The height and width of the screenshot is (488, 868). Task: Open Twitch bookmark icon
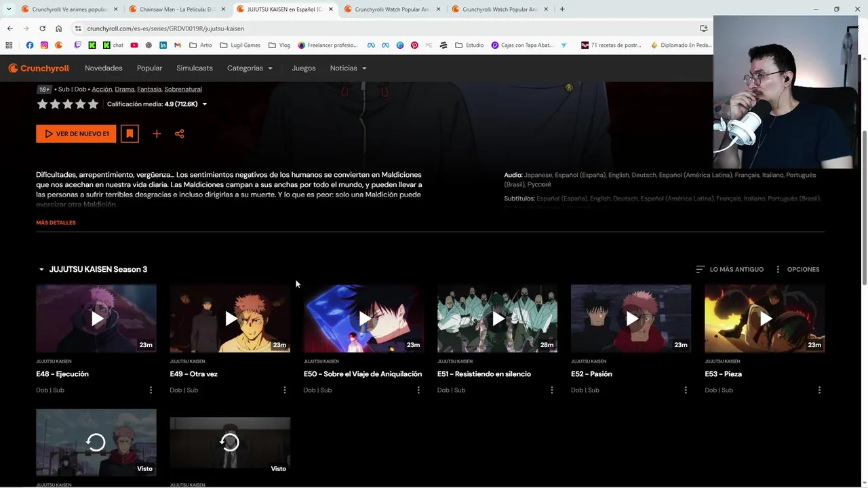coord(77,45)
